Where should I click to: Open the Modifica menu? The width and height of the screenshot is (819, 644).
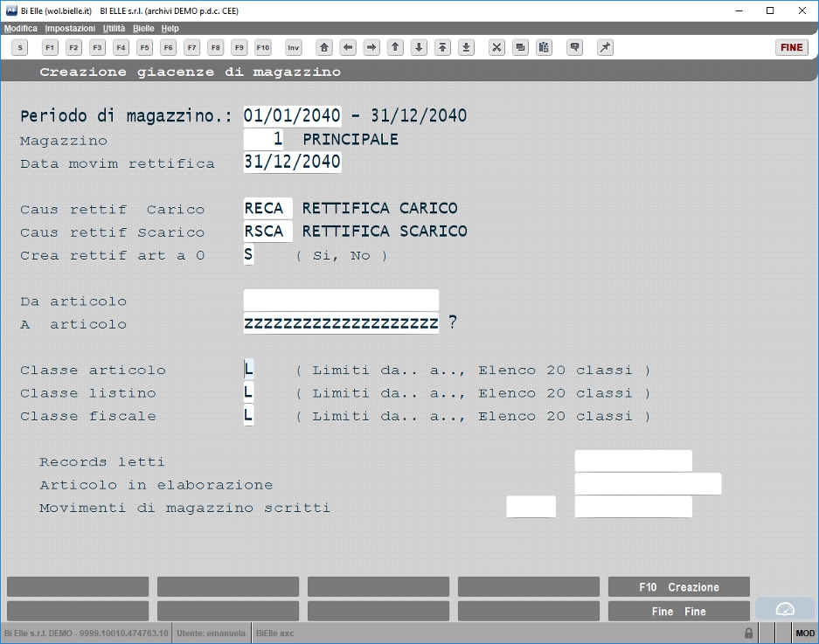click(21, 28)
